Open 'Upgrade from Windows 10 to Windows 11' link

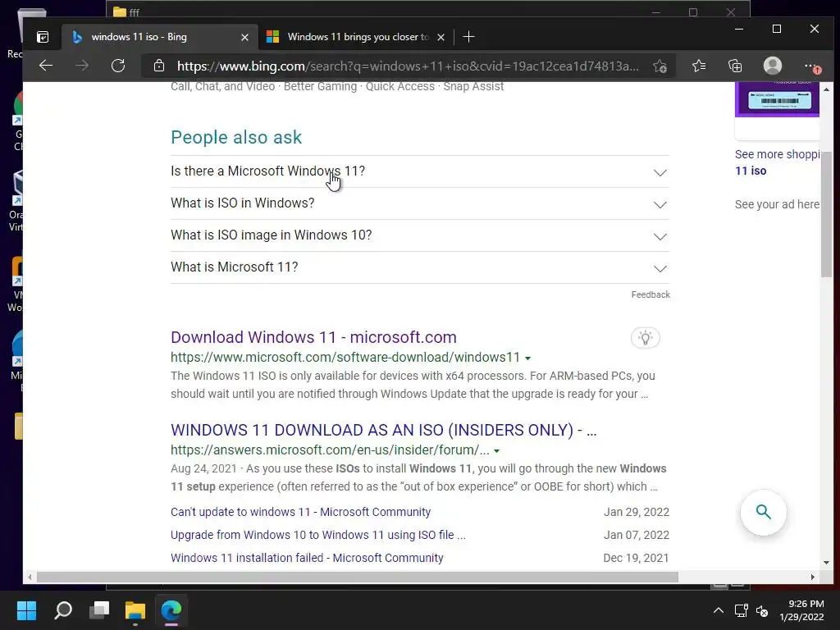318,535
